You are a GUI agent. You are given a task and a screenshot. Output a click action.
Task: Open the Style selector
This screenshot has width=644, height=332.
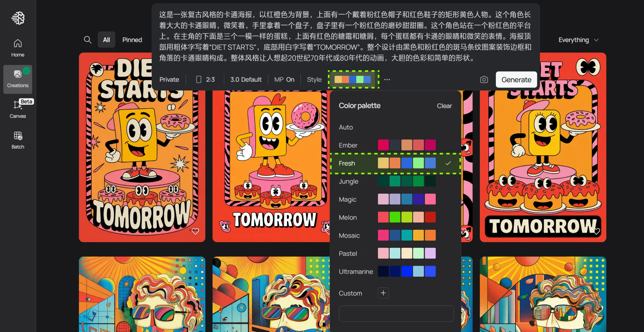click(x=314, y=80)
